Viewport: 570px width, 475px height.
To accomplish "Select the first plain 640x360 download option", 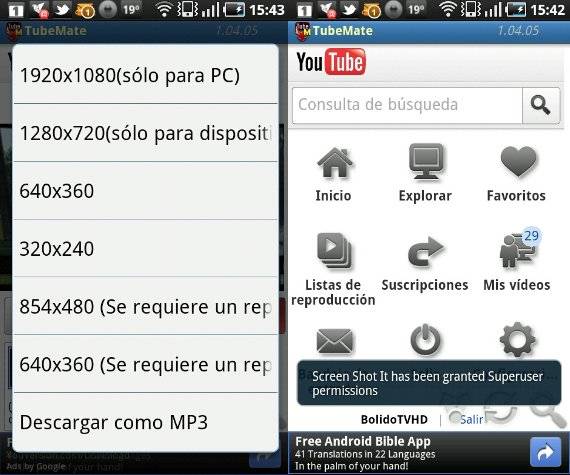I will click(145, 190).
